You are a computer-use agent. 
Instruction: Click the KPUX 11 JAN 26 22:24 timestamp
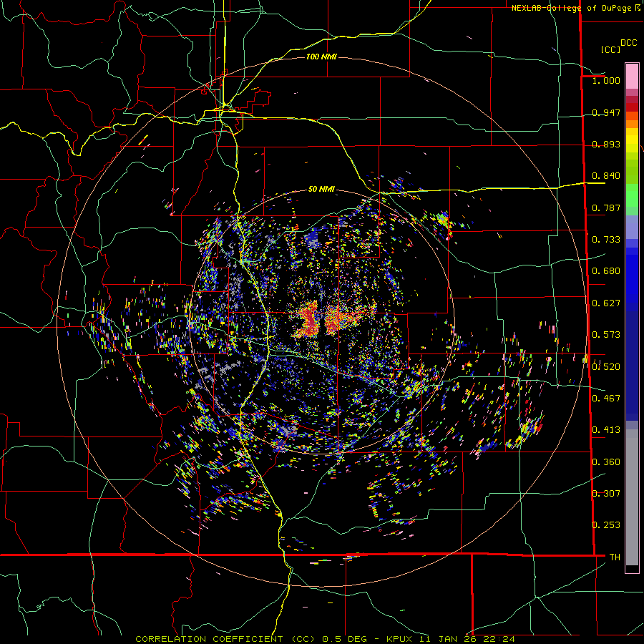451,639
